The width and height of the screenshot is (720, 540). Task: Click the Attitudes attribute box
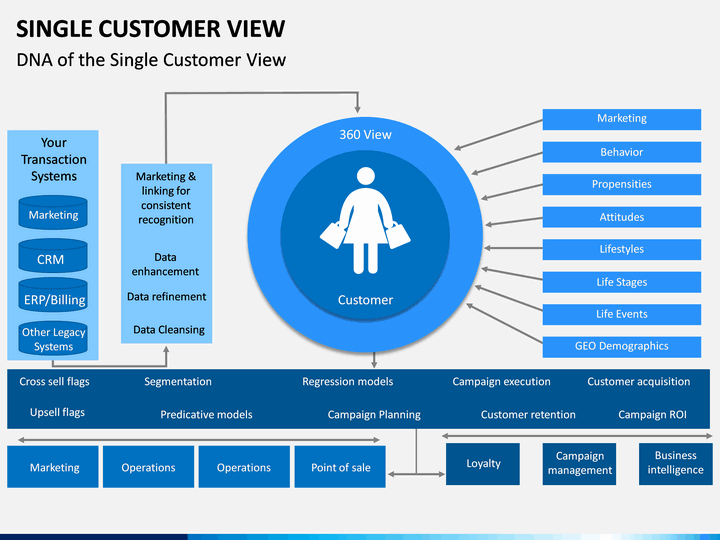coord(622,217)
